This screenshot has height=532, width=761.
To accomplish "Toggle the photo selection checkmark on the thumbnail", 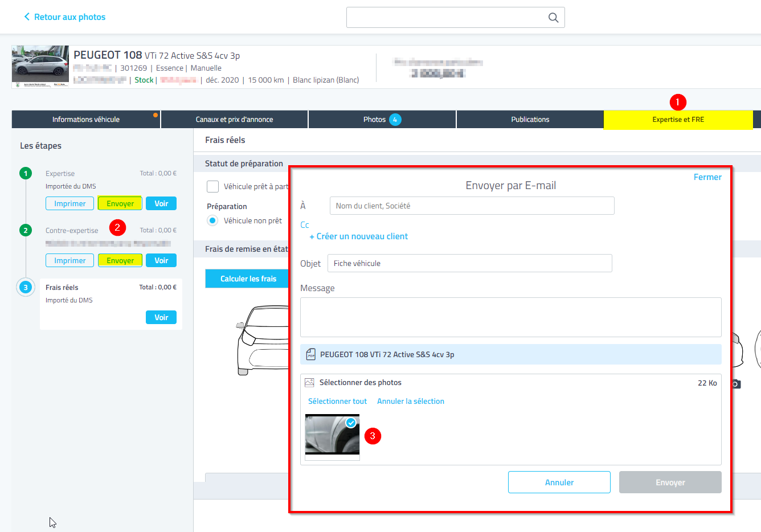I will click(x=351, y=423).
